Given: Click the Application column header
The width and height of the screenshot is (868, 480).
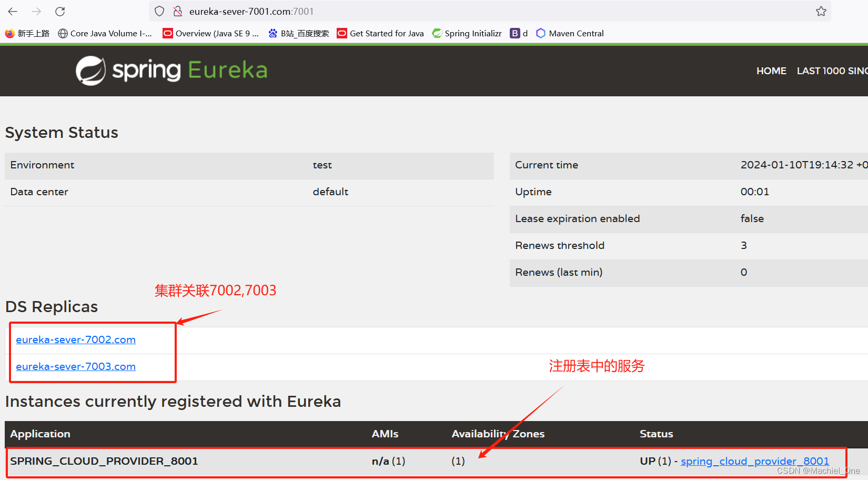Looking at the screenshot, I should click(40, 434).
